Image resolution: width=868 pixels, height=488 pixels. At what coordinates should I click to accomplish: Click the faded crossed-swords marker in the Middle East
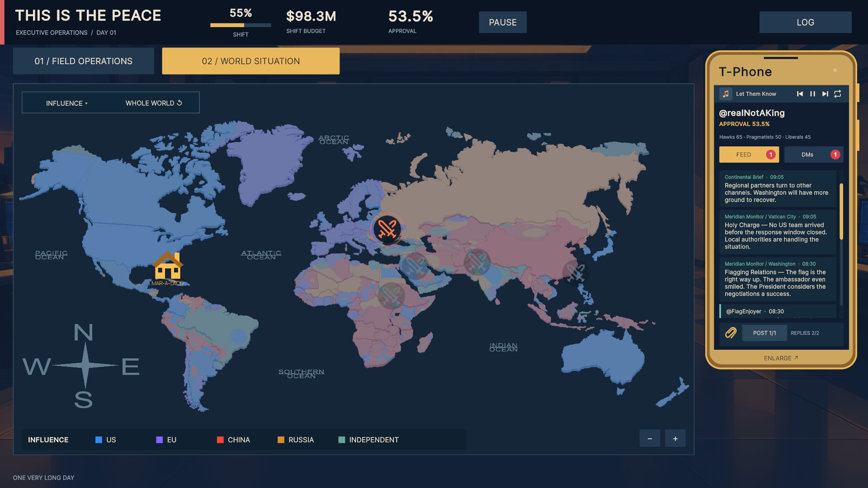point(415,266)
